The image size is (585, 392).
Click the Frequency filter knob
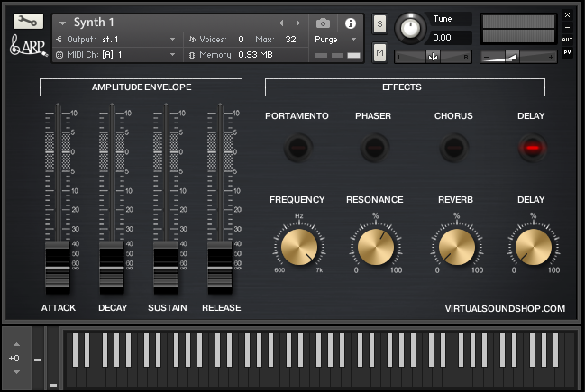[297, 246]
